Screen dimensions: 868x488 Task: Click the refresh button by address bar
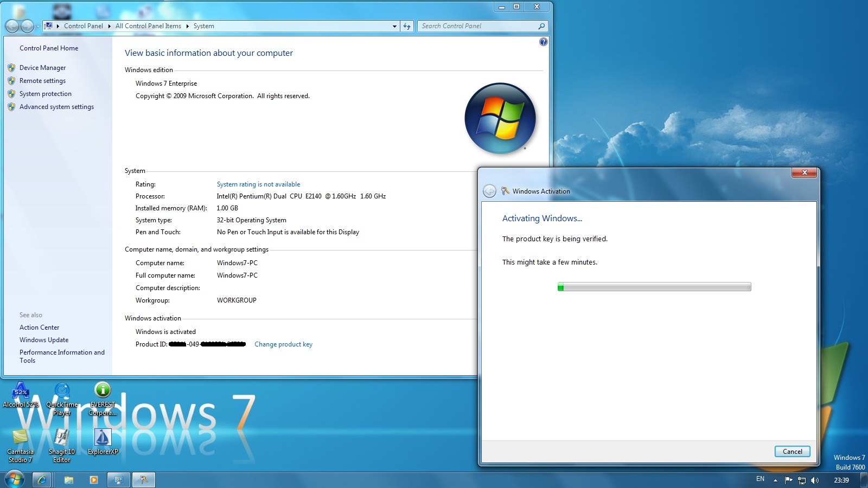(x=407, y=26)
